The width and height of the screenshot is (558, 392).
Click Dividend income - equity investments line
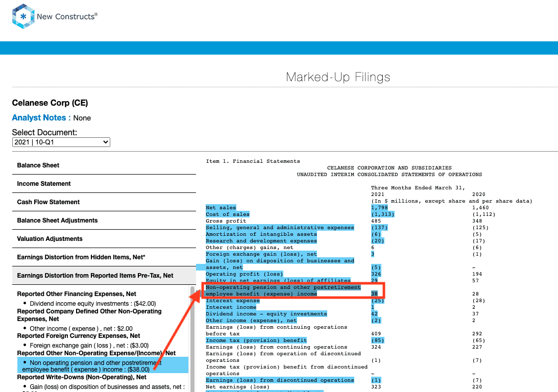click(266, 314)
